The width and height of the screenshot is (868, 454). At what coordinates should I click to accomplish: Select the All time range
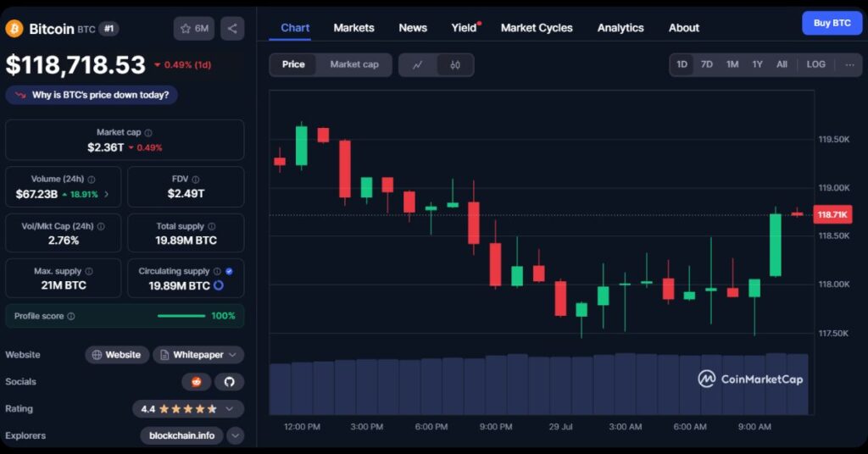pos(782,64)
